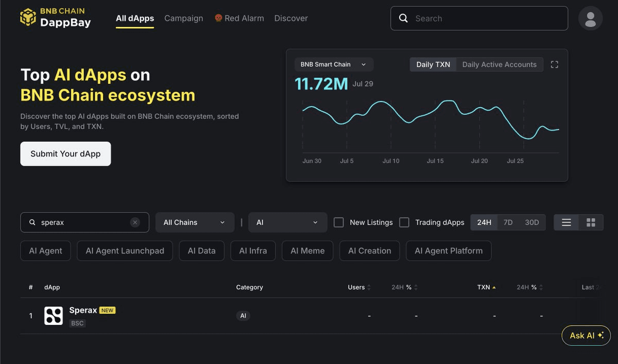Image resolution: width=618 pixels, height=364 pixels.
Task: Enable the New Listings checkbox
Action: click(x=339, y=222)
